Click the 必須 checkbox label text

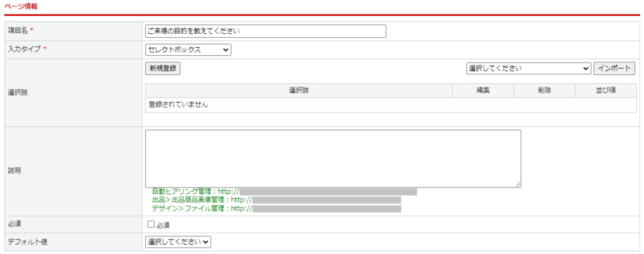[x=163, y=224]
